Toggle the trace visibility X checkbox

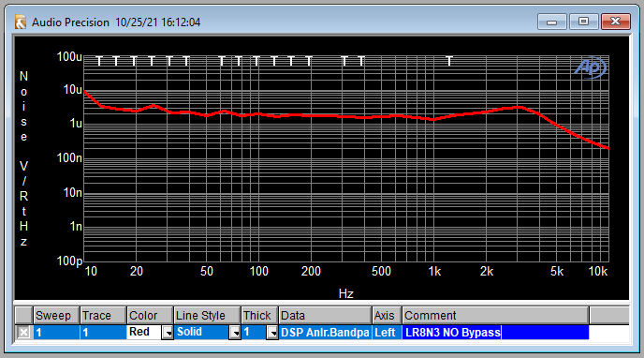(23, 332)
